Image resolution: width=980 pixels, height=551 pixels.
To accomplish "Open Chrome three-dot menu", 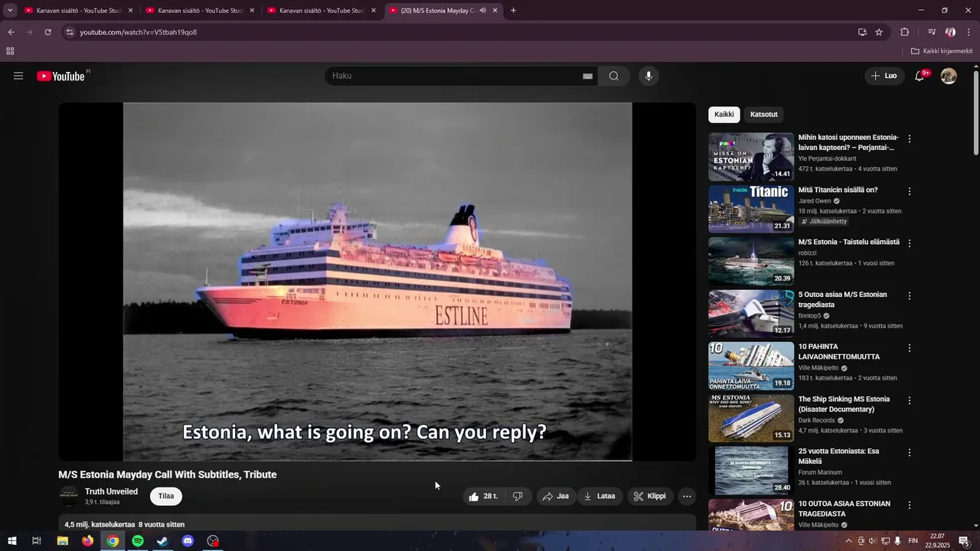I will 969,32.
